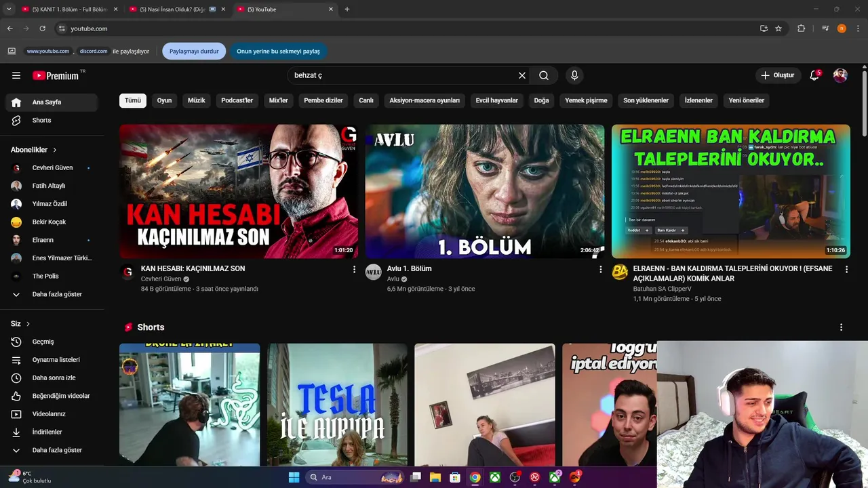Bookmark this page with the star icon
Viewport: 868px width, 488px height.
click(778, 28)
